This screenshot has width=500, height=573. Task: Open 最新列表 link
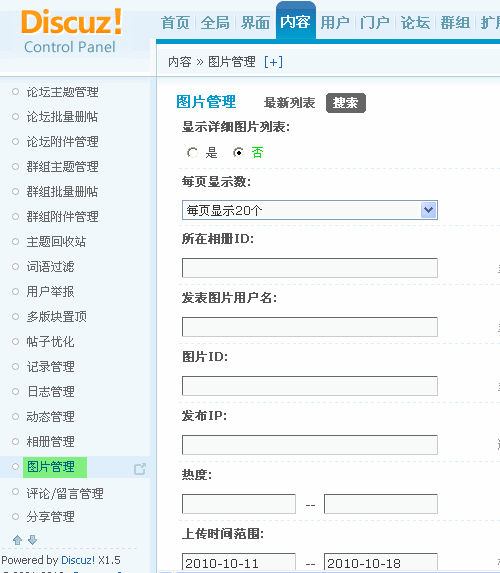(289, 103)
